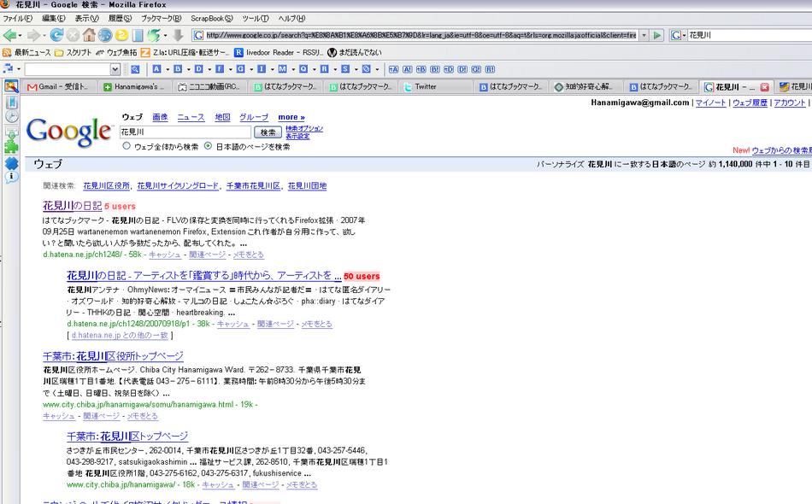812x504 pixels.
Task: Open the ScrapBook(S) menu
Action: pyautogui.click(x=211, y=18)
